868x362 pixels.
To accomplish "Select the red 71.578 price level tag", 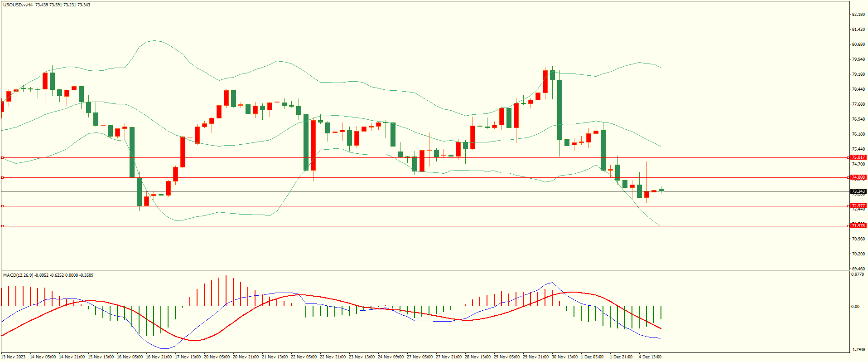I will [x=858, y=226].
